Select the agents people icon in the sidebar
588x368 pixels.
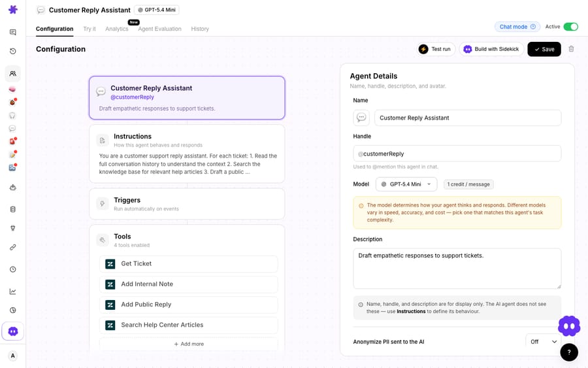tap(13, 73)
